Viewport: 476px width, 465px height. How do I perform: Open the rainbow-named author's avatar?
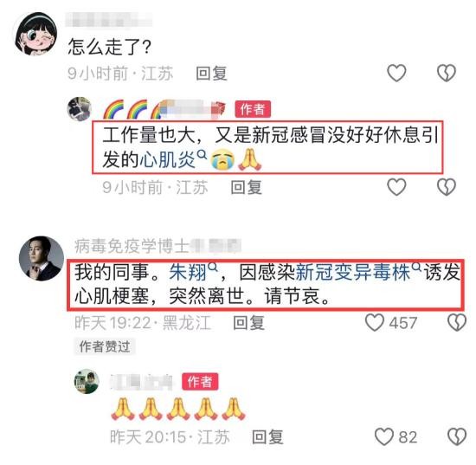(x=80, y=109)
